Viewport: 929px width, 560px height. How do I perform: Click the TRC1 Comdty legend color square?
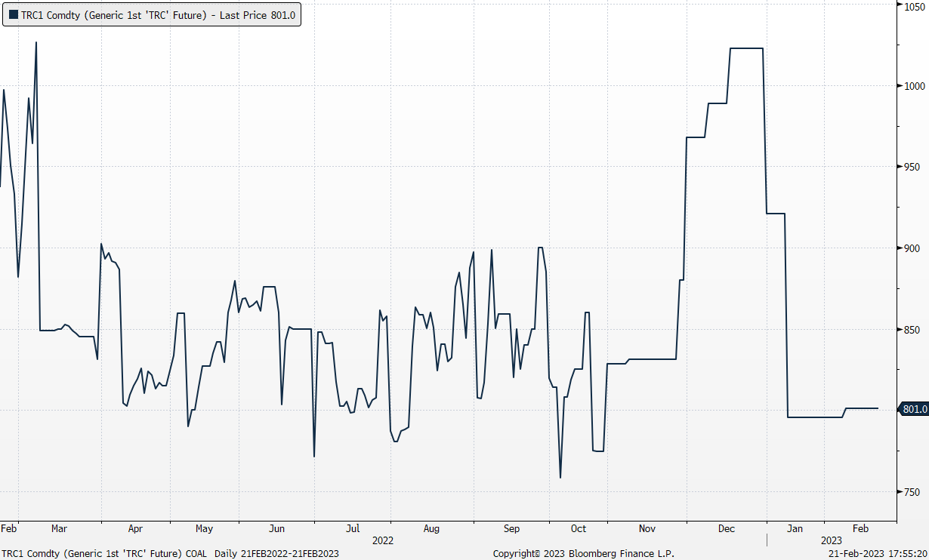13,15
